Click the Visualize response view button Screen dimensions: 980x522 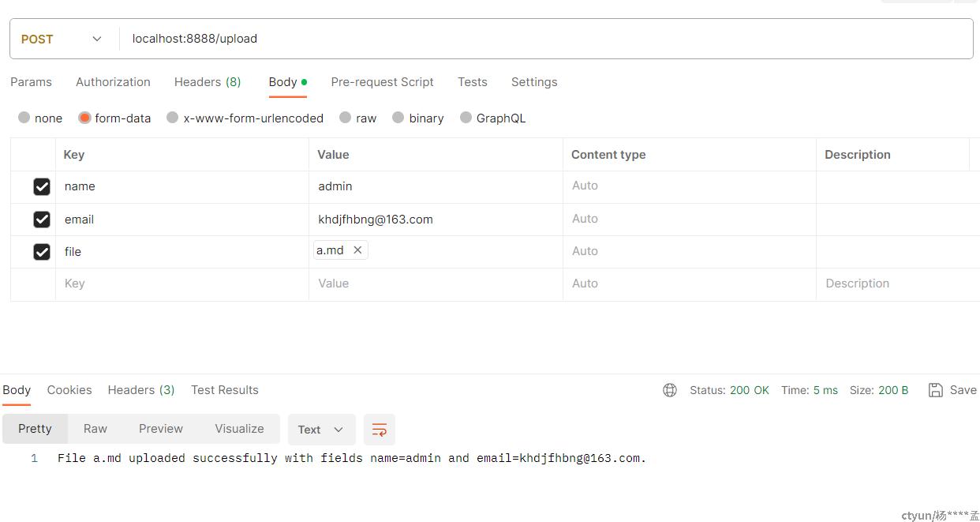[239, 429]
